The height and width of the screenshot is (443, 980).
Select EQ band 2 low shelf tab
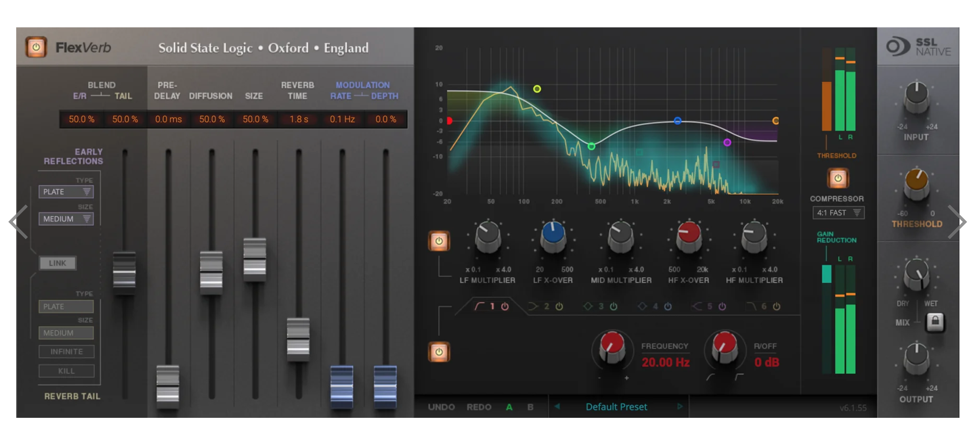tap(539, 306)
